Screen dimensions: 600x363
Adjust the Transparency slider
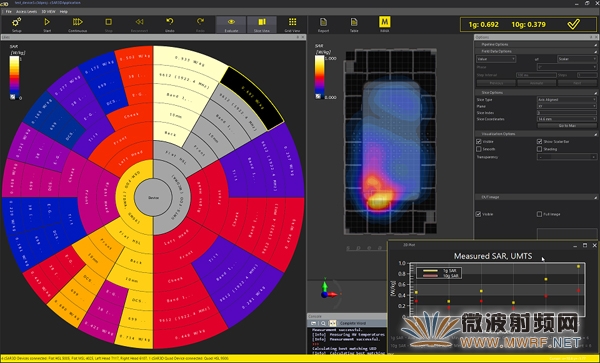[x=567, y=157]
